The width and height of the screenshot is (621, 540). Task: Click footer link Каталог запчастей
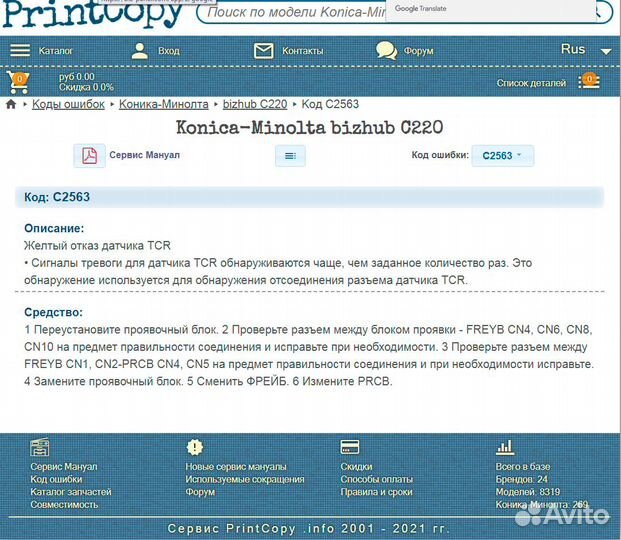[71, 492]
